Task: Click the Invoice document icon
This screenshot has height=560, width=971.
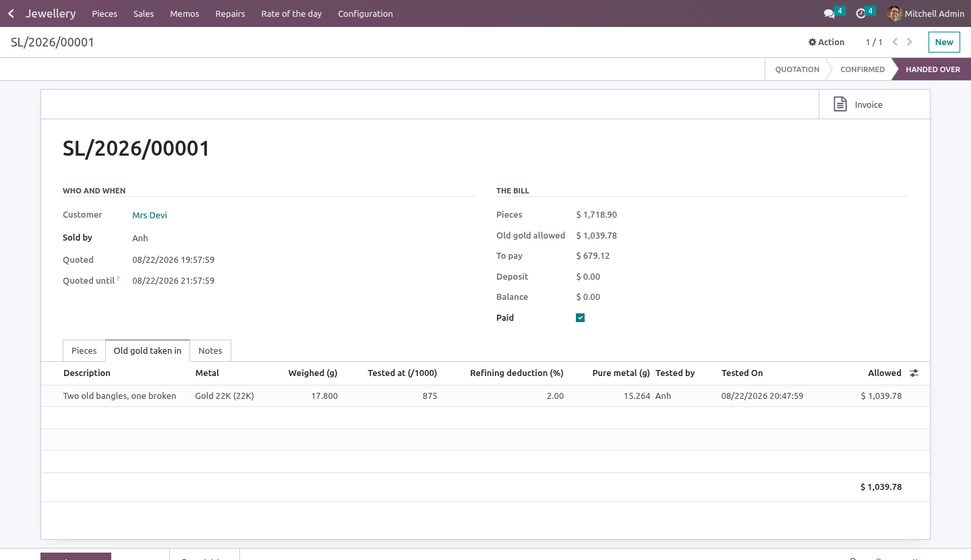Action: coord(840,104)
